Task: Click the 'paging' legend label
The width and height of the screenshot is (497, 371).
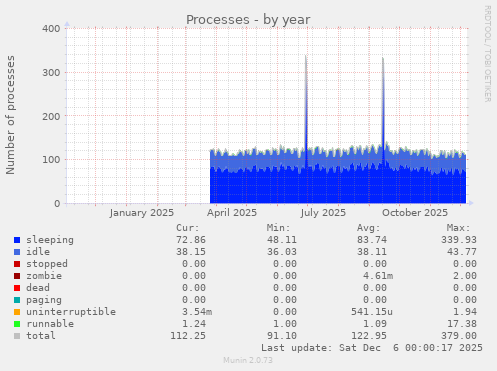Action: (44, 300)
